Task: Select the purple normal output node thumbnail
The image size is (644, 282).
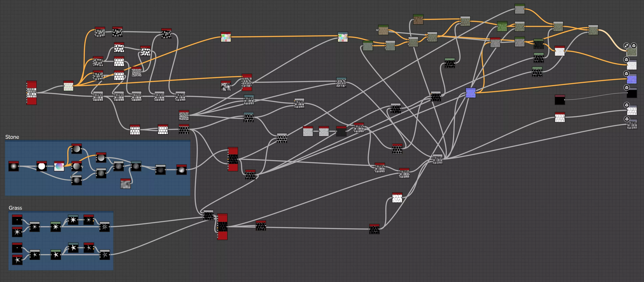Action: pos(632,79)
